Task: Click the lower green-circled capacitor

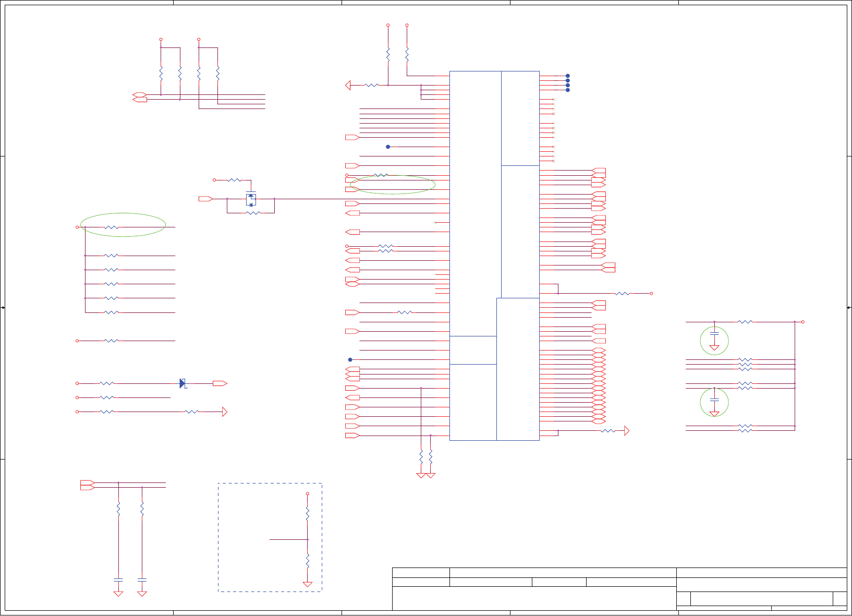Action: 714,400
